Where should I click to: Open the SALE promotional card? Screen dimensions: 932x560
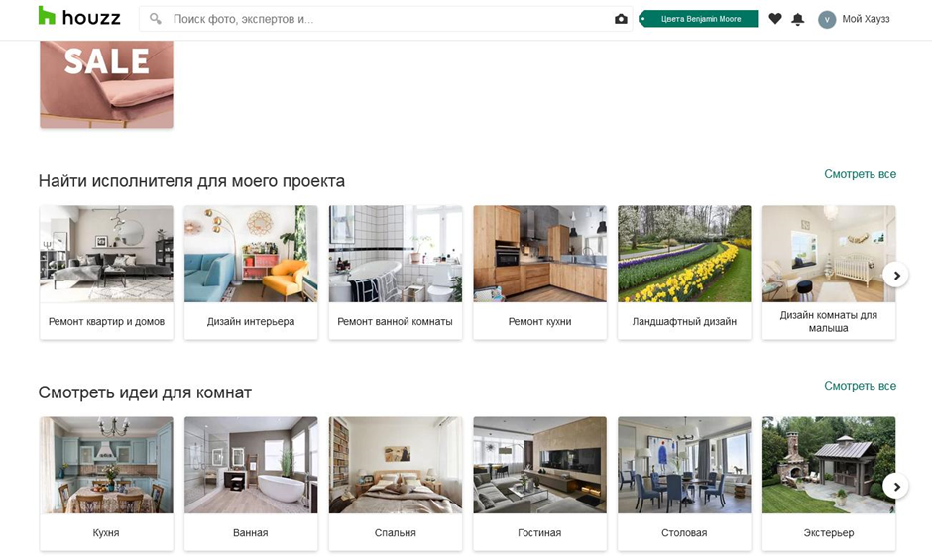pos(106,83)
